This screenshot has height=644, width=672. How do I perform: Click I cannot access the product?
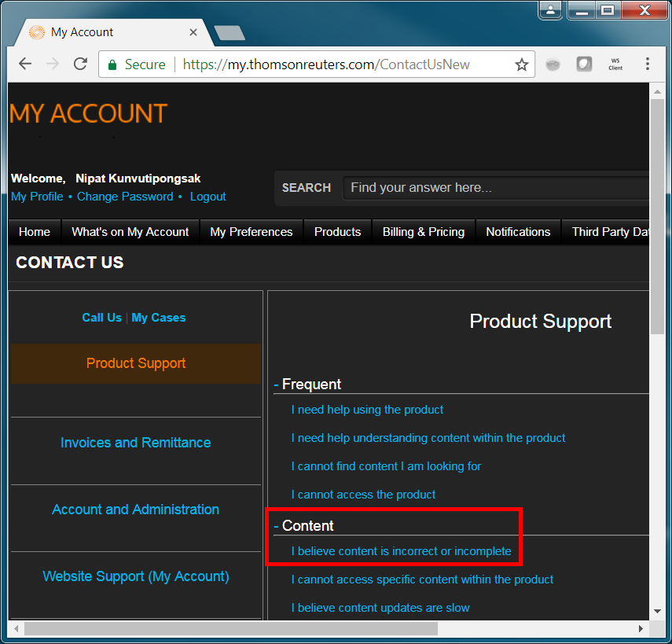coord(363,495)
